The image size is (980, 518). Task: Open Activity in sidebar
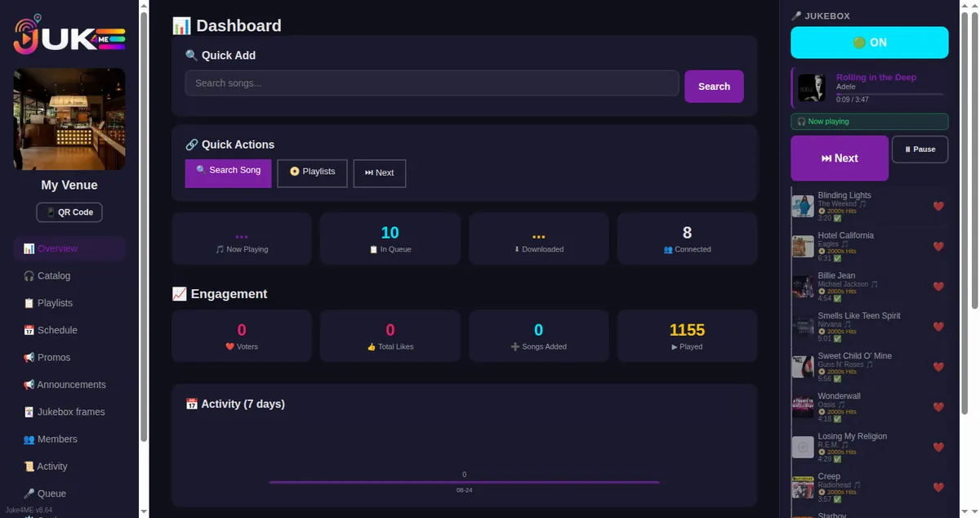tap(69, 467)
